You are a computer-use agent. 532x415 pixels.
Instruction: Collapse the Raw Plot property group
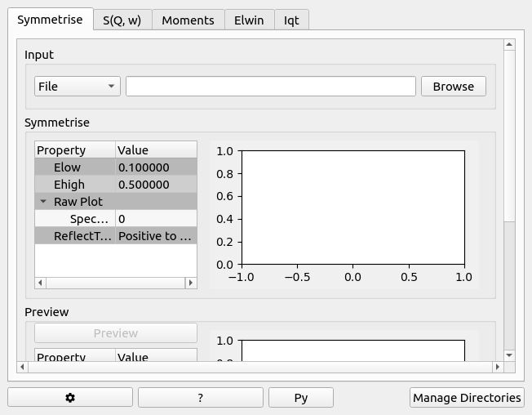click(43, 202)
